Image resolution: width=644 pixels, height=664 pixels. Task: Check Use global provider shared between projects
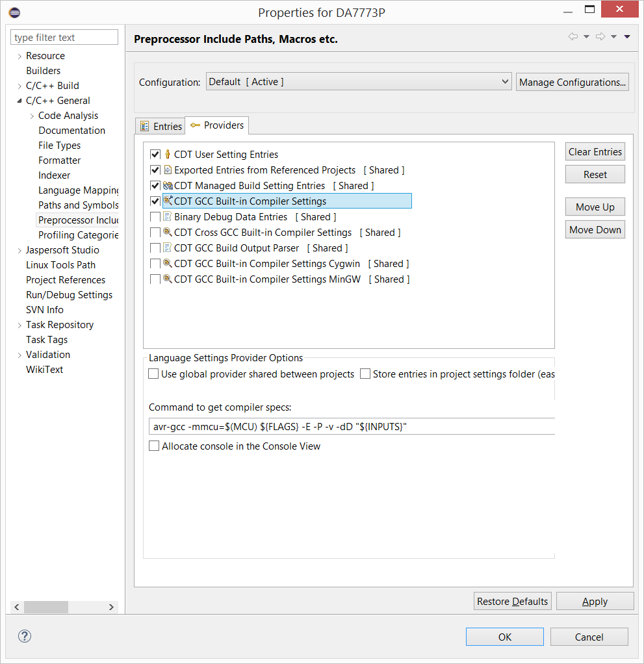pyautogui.click(x=153, y=374)
